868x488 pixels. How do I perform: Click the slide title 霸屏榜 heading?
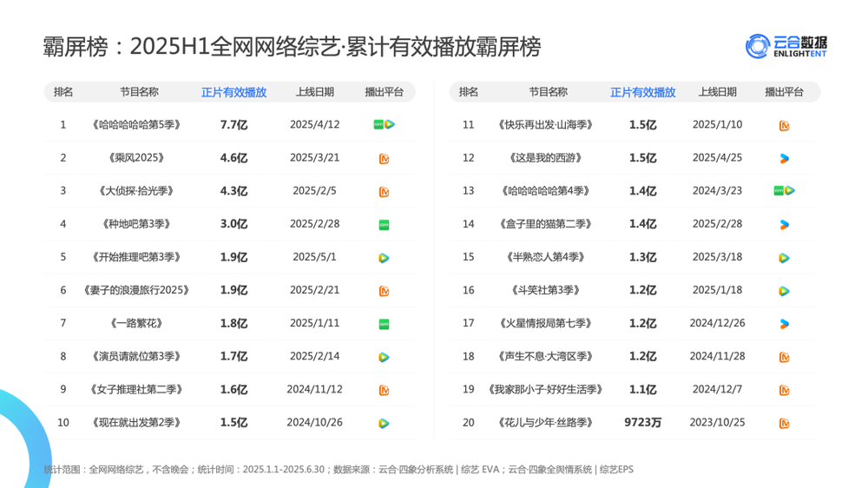292,47
